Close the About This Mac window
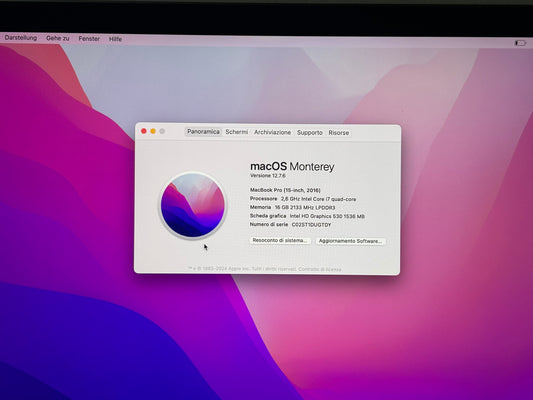Image resolution: width=533 pixels, height=400 pixels. [x=144, y=131]
